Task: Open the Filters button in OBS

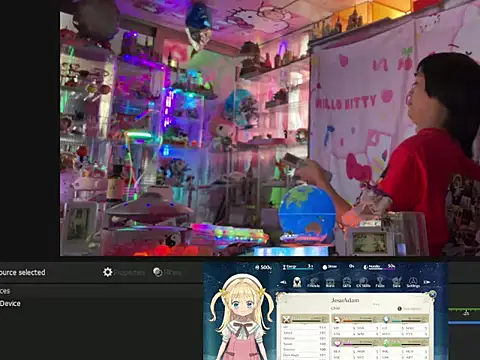Action: [x=167, y=272]
